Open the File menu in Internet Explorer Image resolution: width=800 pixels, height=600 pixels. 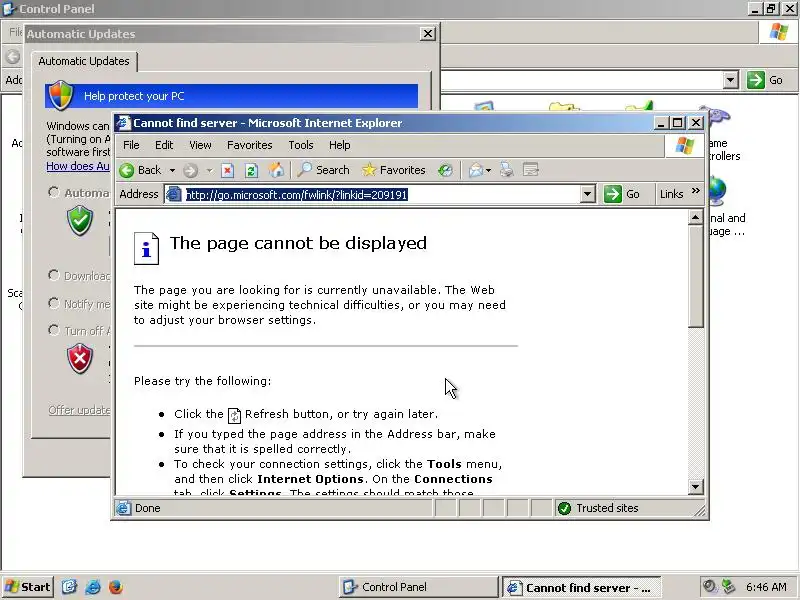(131, 145)
